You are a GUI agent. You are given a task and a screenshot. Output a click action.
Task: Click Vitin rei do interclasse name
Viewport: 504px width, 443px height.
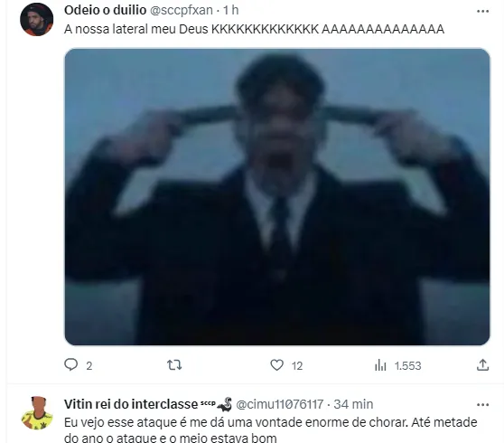[131, 404]
